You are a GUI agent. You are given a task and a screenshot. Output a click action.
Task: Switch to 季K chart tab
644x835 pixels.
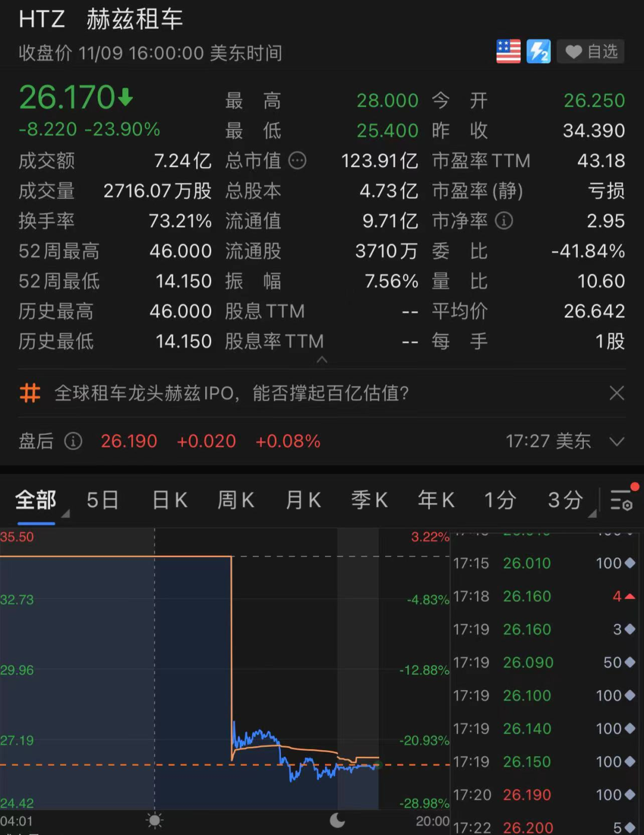click(370, 500)
